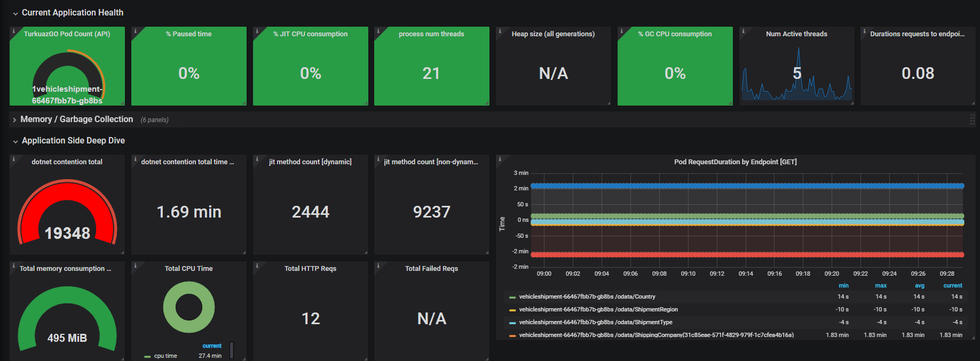Show info icon for Total CPU Time panel
Viewport: 980px width, 361px height.
point(136,266)
